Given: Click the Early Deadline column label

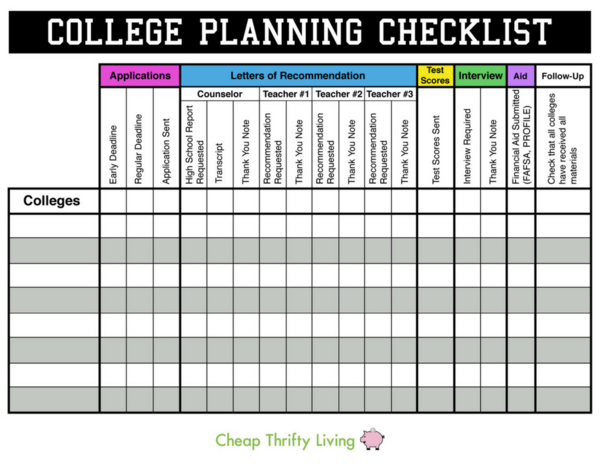Looking at the screenshot, I should click(113, 155).
